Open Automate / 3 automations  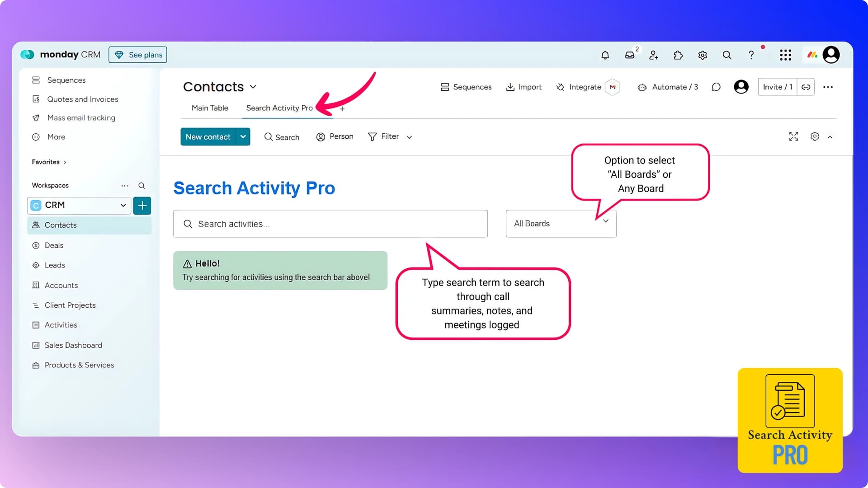[x=668, y=87]
